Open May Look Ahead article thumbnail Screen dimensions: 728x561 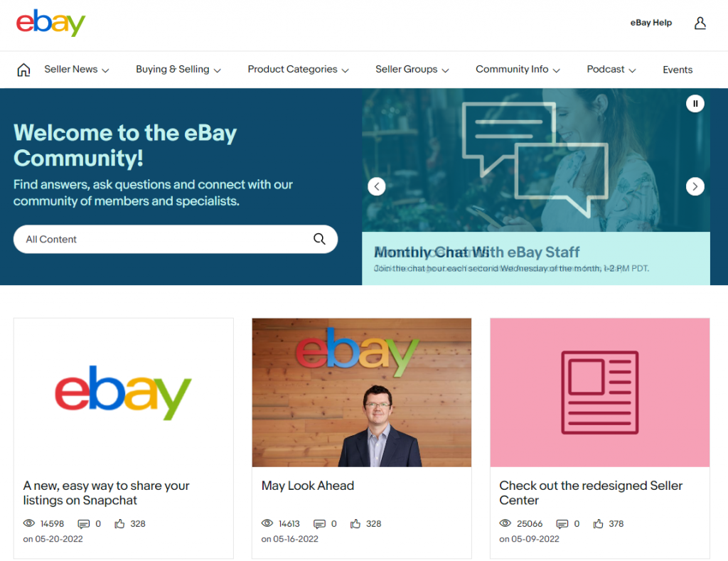362,392
